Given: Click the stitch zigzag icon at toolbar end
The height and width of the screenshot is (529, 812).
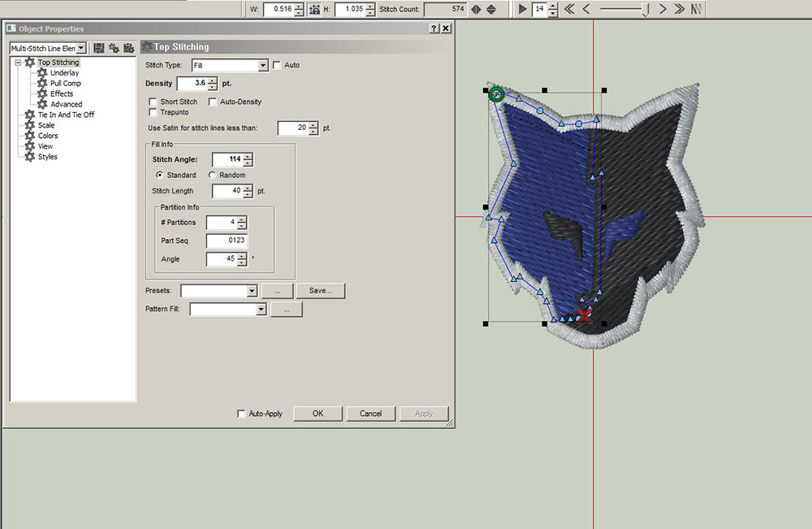Looking at the screenshot, I should click(x=696, y=9).
